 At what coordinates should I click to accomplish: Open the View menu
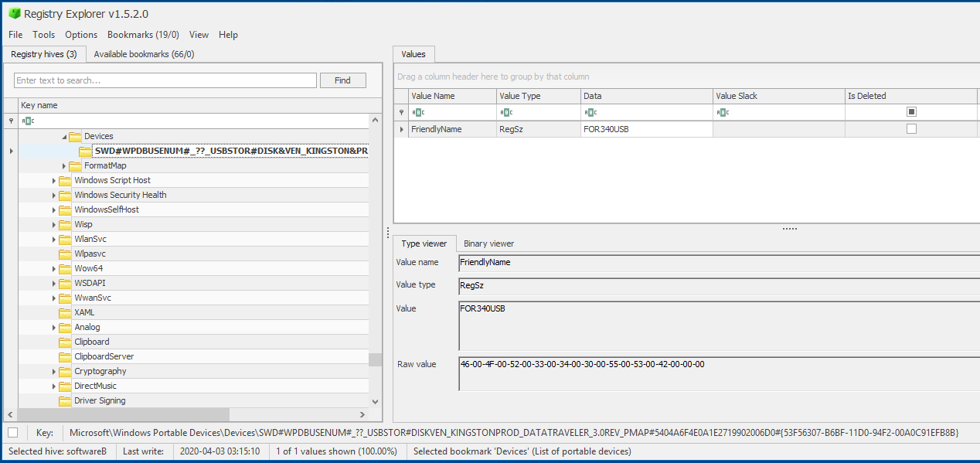[199, 35]
